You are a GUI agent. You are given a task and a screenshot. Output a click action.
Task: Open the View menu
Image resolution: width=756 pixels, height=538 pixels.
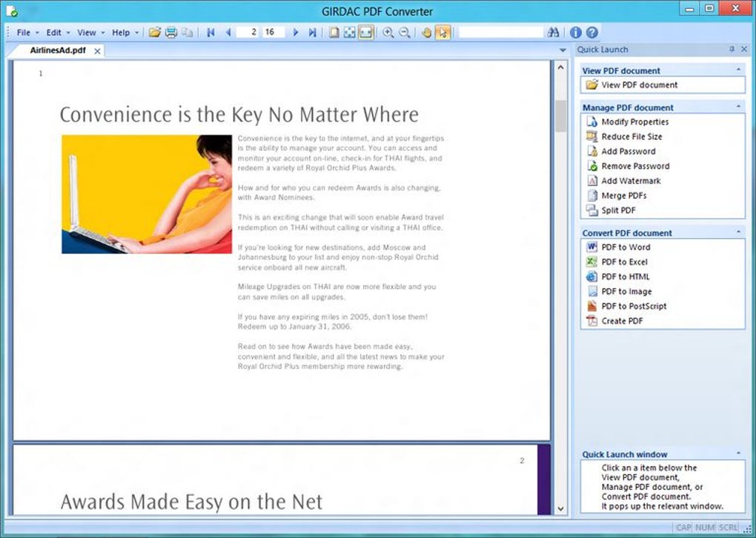(x=90, y=33)
